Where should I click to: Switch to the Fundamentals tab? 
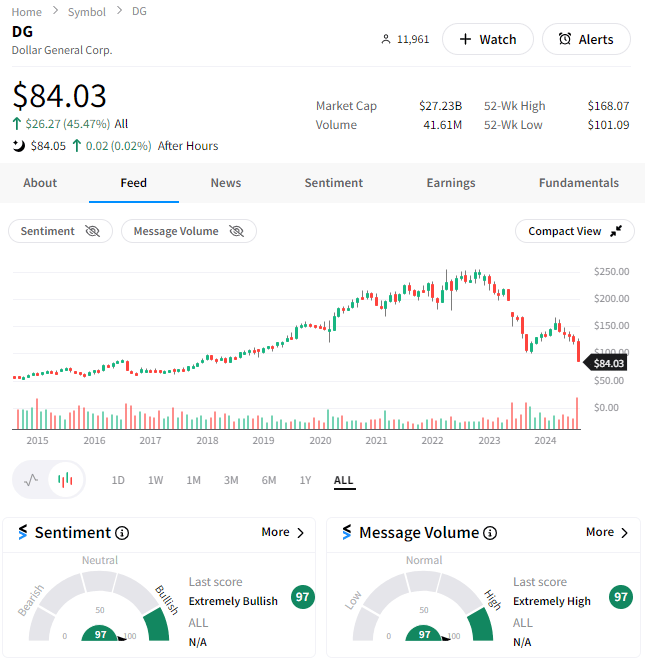click(579, 183)
